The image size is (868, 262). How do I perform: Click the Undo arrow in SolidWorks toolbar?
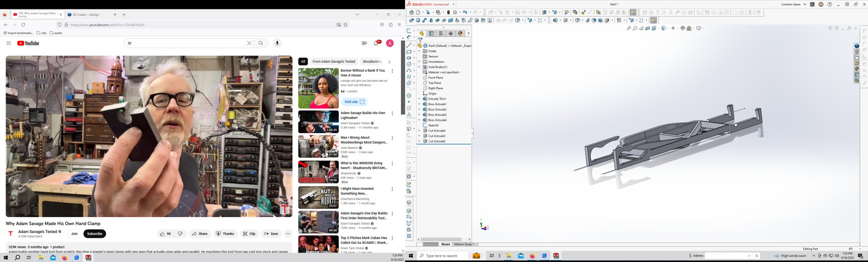(x=465, y=13)
